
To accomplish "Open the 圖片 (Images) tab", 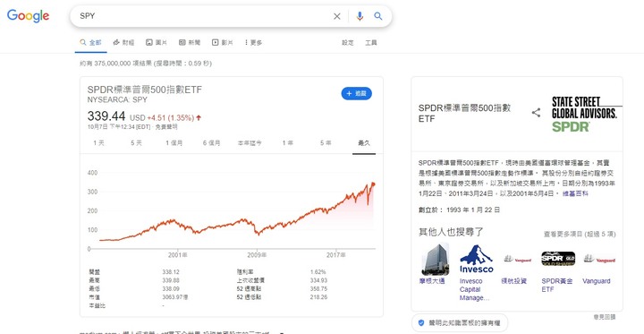I will (157, 42).
